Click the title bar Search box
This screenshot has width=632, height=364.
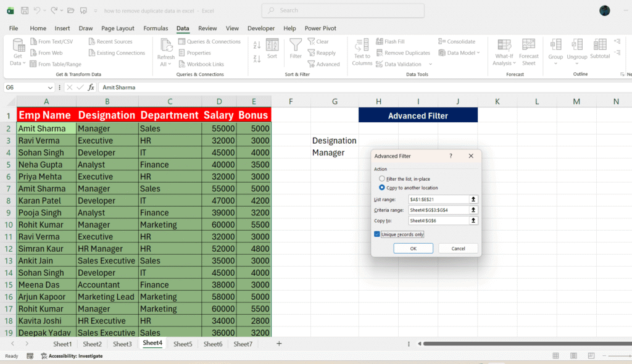pyautogui.click(x=343, y=10)
